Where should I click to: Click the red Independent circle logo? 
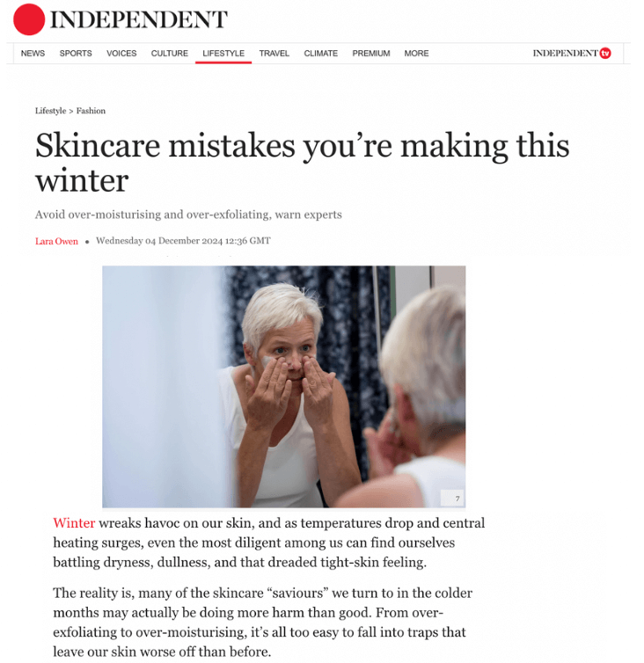pyautogui.click(x=29, y=19)
